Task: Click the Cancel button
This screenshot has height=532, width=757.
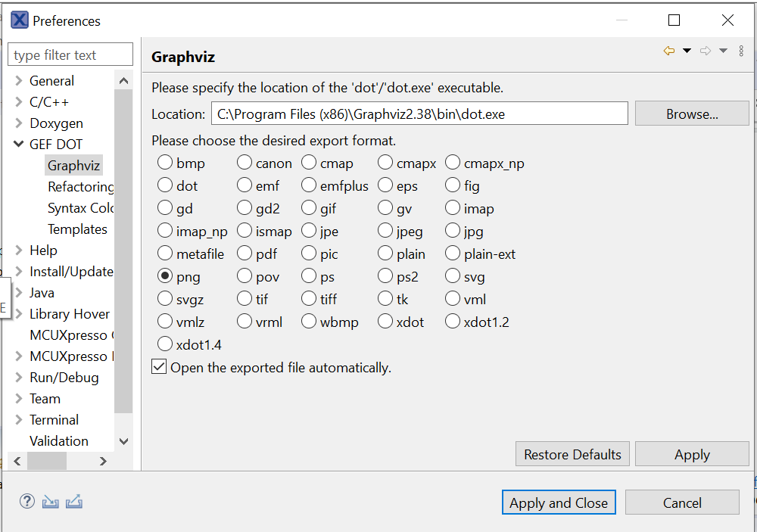Action: [682, 502]
